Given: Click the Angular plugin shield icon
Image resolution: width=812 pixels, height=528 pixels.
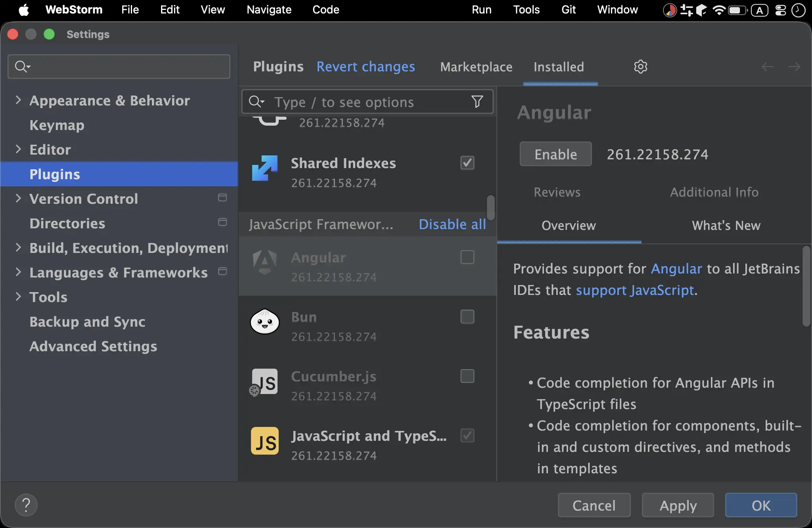Looking at the screenshot, I should click(x=265, y=262).
